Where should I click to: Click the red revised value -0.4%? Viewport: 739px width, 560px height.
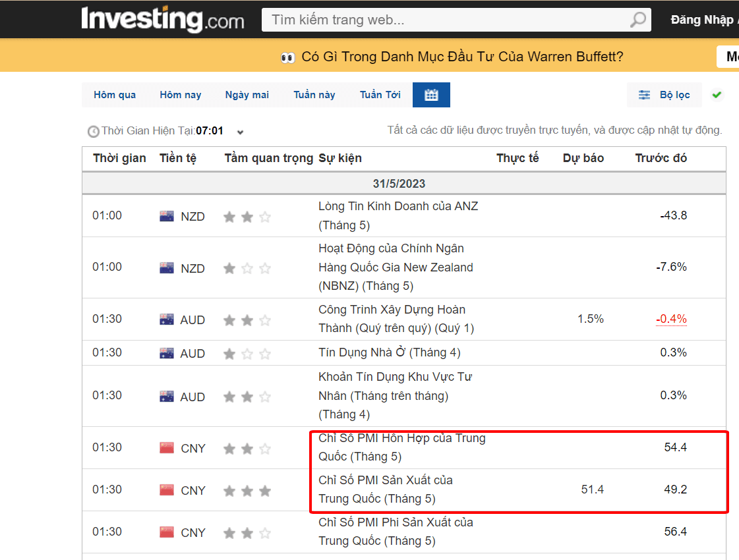click(671, 319)
